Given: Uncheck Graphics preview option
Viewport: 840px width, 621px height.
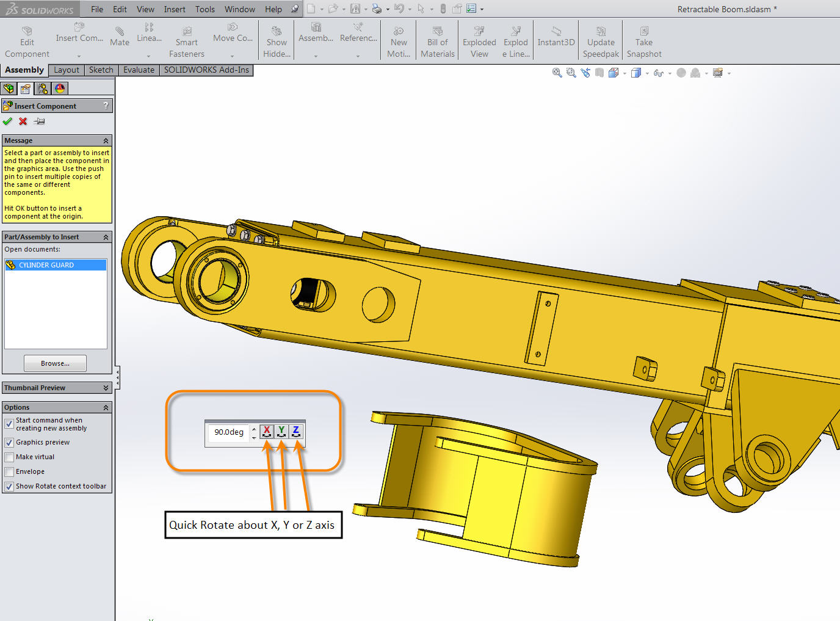Looking at the screenshot, I should [9, 441].
